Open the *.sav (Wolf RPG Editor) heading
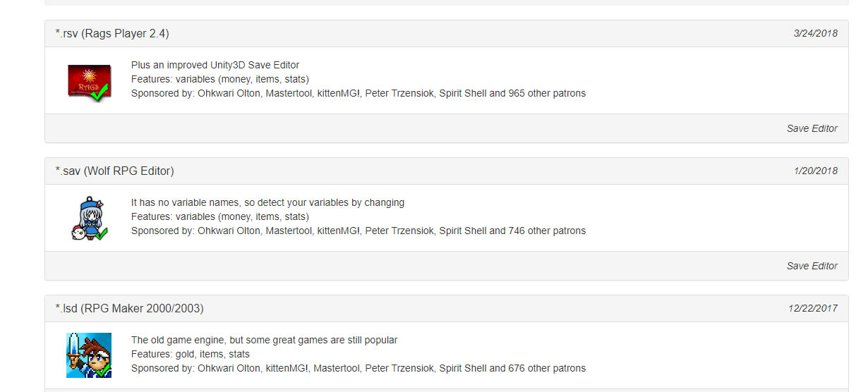This screenshot has height=392, width=868. (114, 171)
